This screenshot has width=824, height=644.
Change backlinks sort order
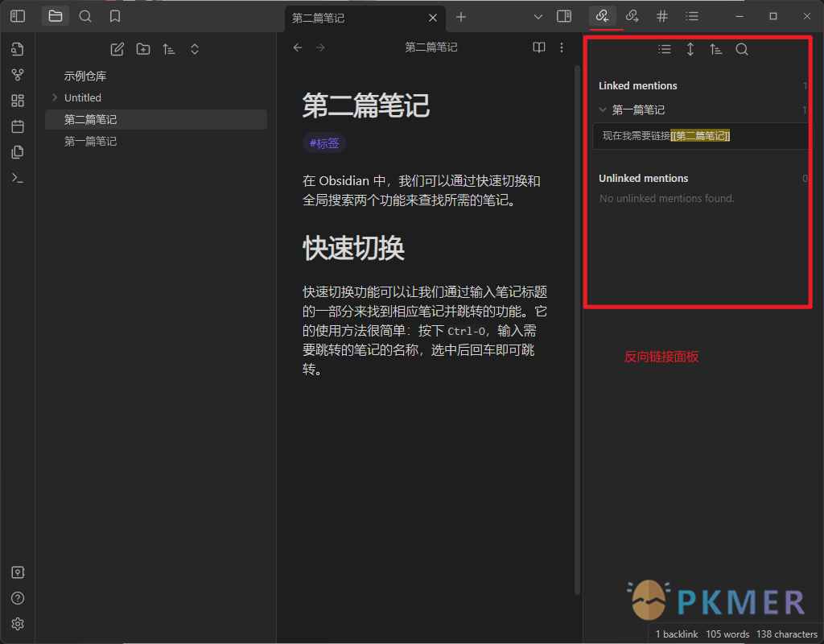click(715, 49)
